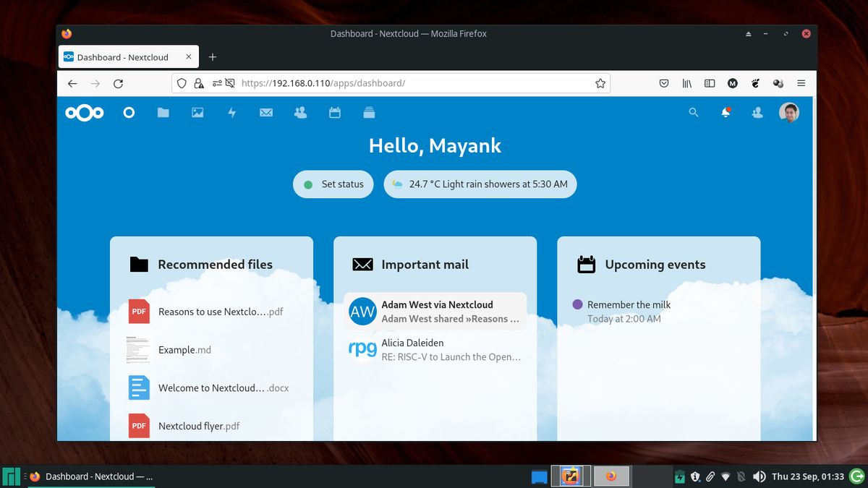The image size is (868, 488).
Task: Open the Deck app icon
Action: point(369,113)
